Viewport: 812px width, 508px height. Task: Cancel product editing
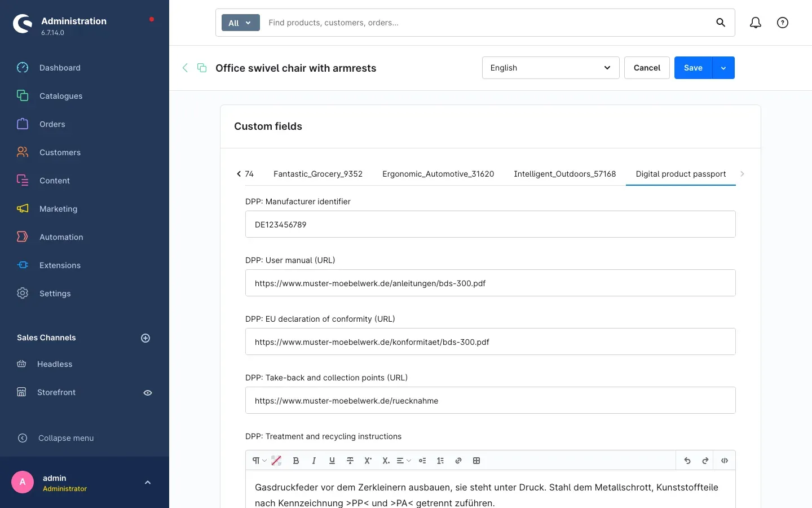[x=647, y=68]
